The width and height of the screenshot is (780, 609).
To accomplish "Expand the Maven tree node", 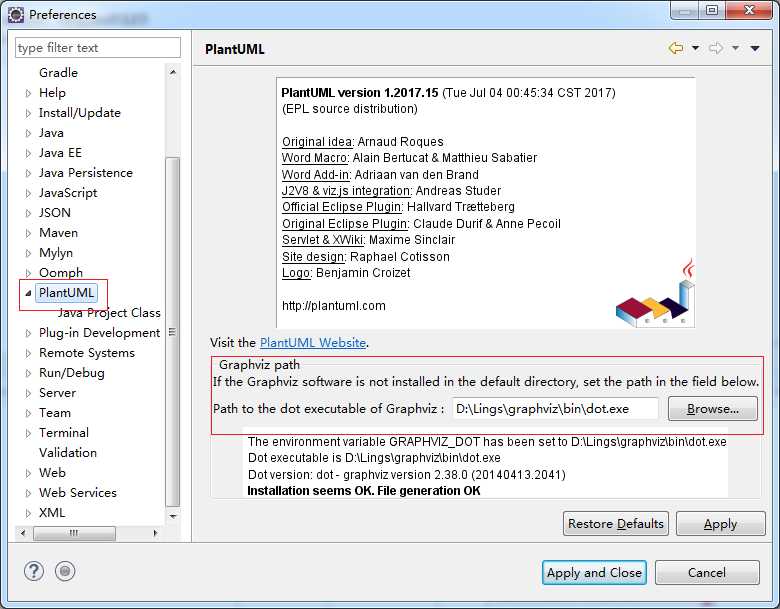I will pos(28,233).
